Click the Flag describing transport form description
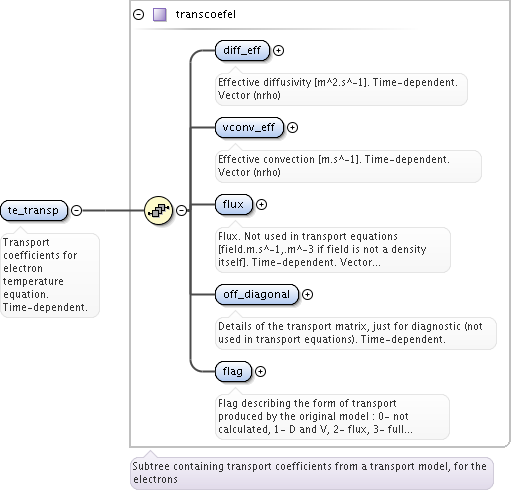 pyautogui.click(x=332, y=417)
